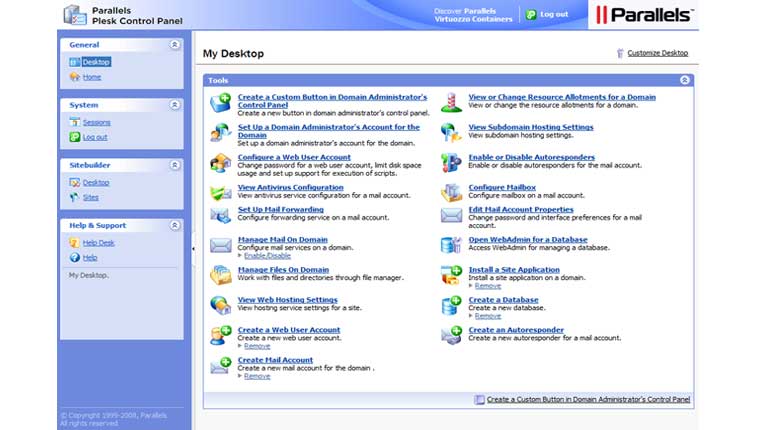Click the Open WebAdmin for a Database icon

[x=451, y=245]
